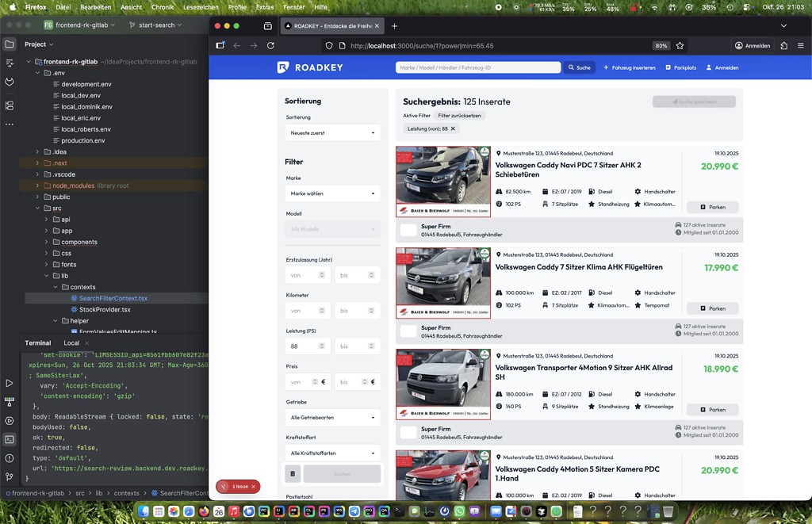This screenshot has height=524, width=812.
Task: Bookmark this page with the star icon
Action: click(x=680, y=46)
